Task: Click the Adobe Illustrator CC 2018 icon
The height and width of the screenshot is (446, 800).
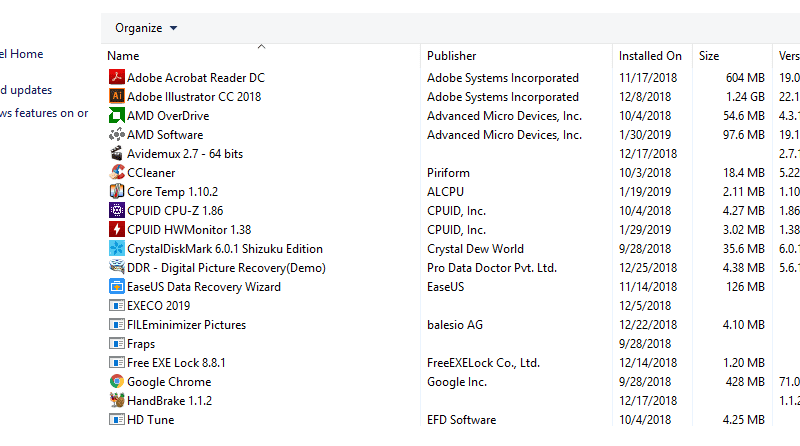Action: [116, 96]
